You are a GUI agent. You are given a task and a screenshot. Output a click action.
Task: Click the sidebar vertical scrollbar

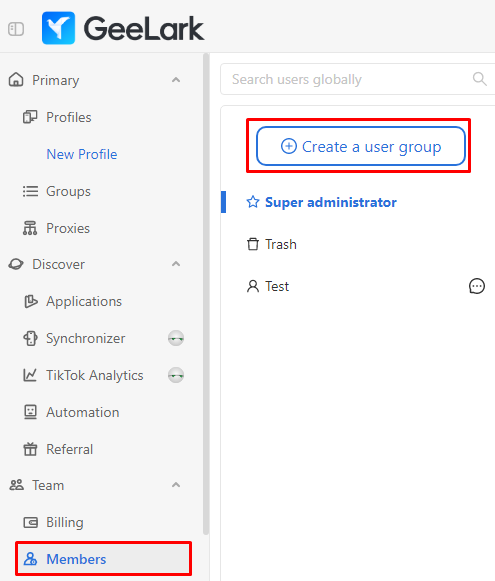(x=206, y=294)
